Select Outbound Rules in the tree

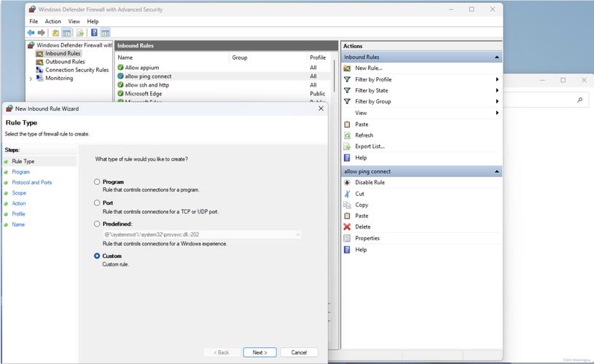(x=65, y=62)
